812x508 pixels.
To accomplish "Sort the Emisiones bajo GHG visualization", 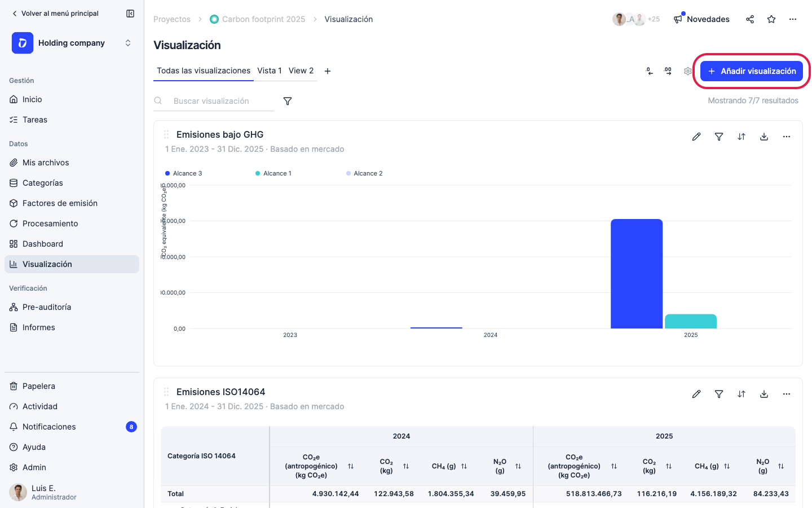I will point(742,137).
